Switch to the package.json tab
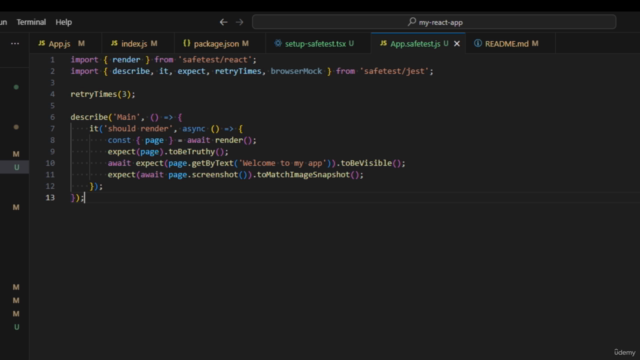 [220, 44]
